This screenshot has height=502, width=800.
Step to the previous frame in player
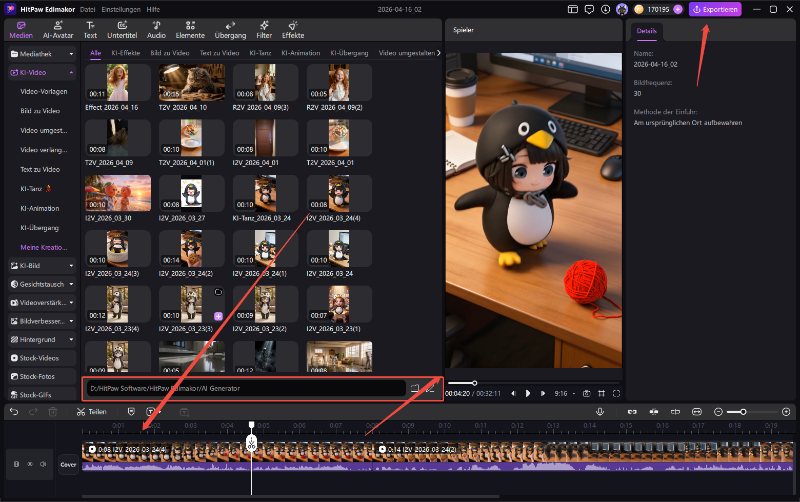513,393
